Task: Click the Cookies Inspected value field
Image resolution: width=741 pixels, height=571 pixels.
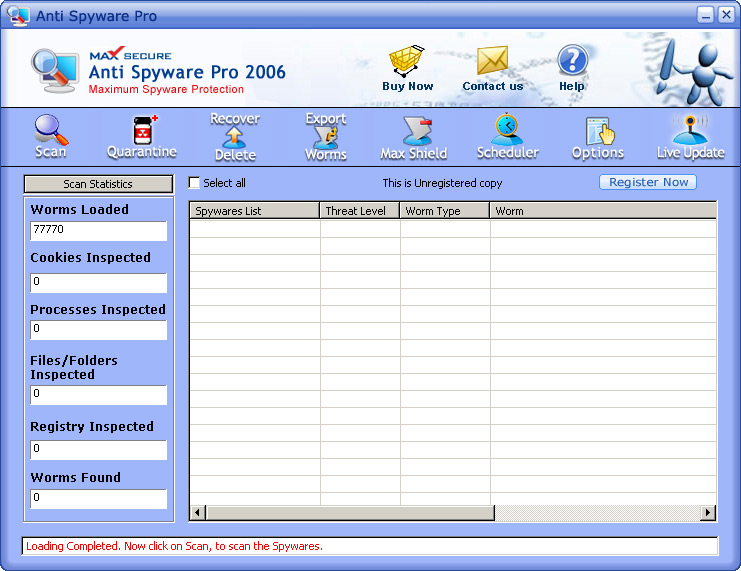Action: [99, 283]
